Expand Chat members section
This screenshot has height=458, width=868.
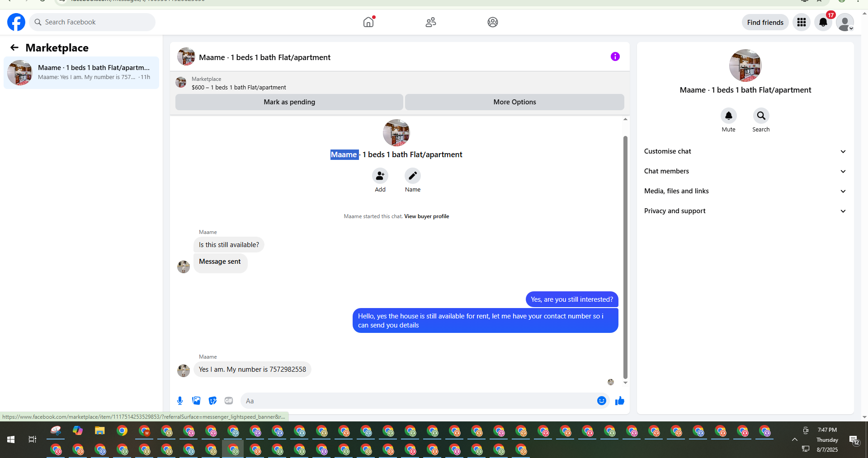[x=745, y=171]
